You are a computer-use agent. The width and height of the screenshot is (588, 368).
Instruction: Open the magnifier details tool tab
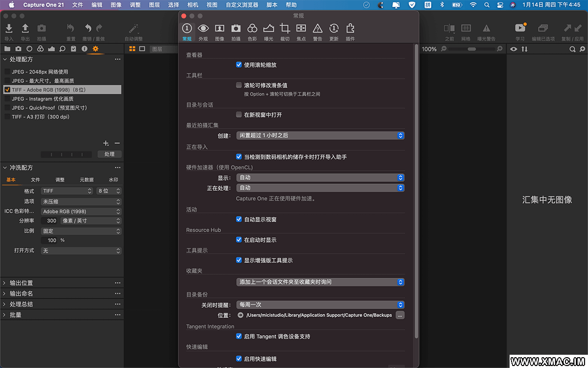click(62, 49)
